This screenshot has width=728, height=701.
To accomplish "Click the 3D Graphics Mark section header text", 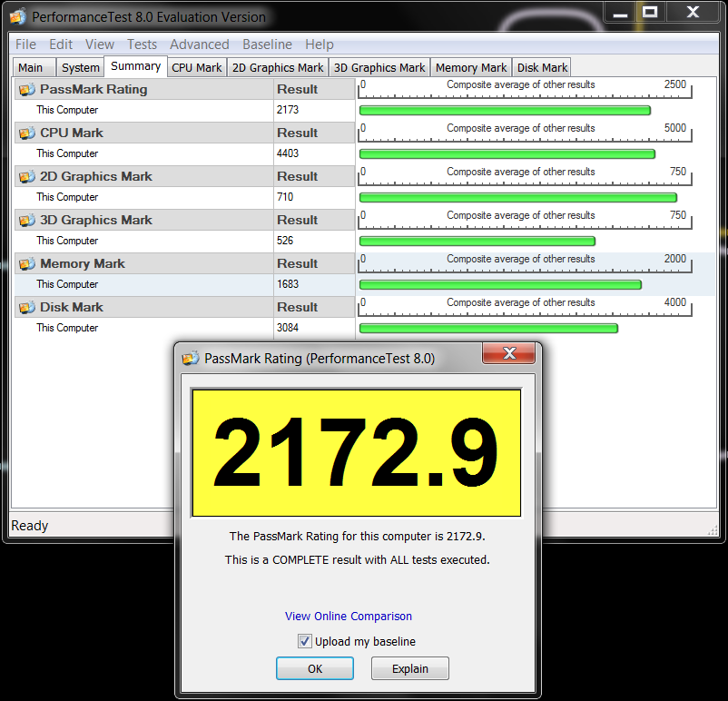I will point(96,220).
